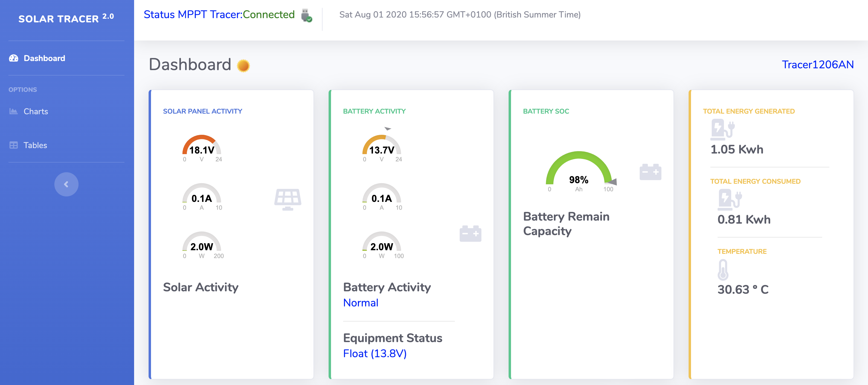Click the battery 0.1A current gauge

[381, 197]
